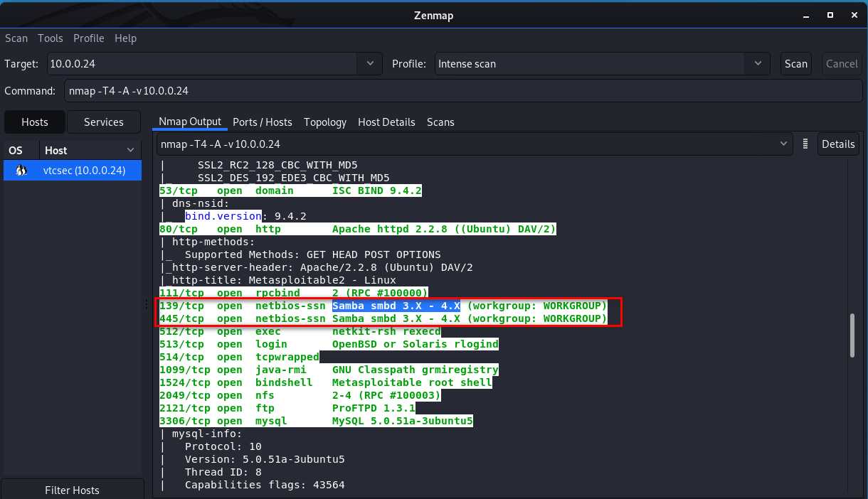Viewport: 868px width, 499px height.
Task: Select the Services button
Action: click(x=104, y=122)
